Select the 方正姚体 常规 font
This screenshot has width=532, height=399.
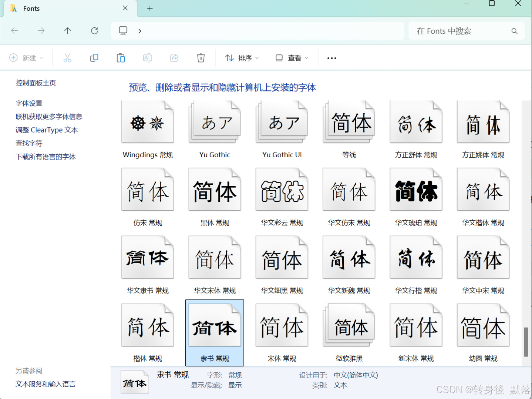pyautogui.click(x=483, y=130)
